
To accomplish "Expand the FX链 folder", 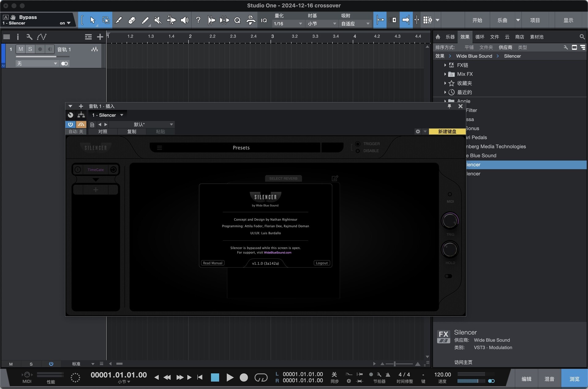I will (445, 65).
